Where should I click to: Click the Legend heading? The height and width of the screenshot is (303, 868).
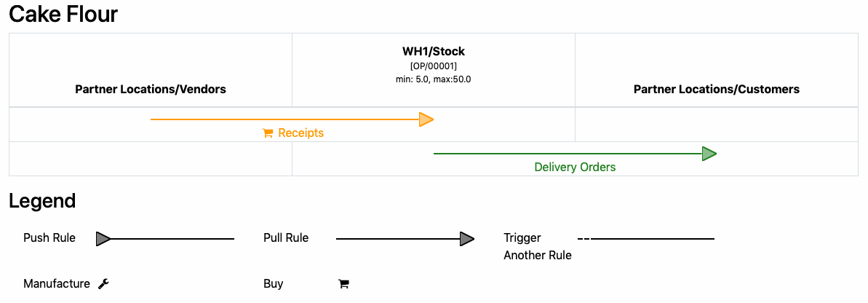point(42,201)
